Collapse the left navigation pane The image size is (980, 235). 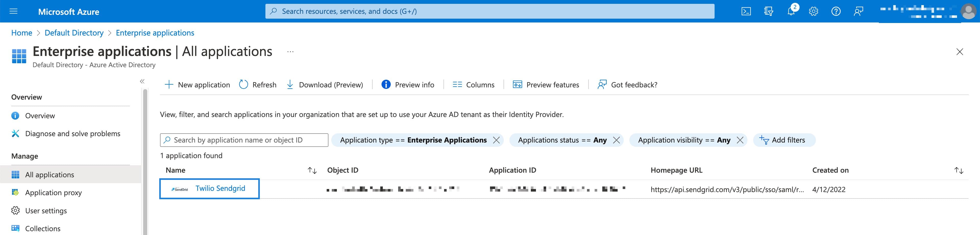coord(142,81)
